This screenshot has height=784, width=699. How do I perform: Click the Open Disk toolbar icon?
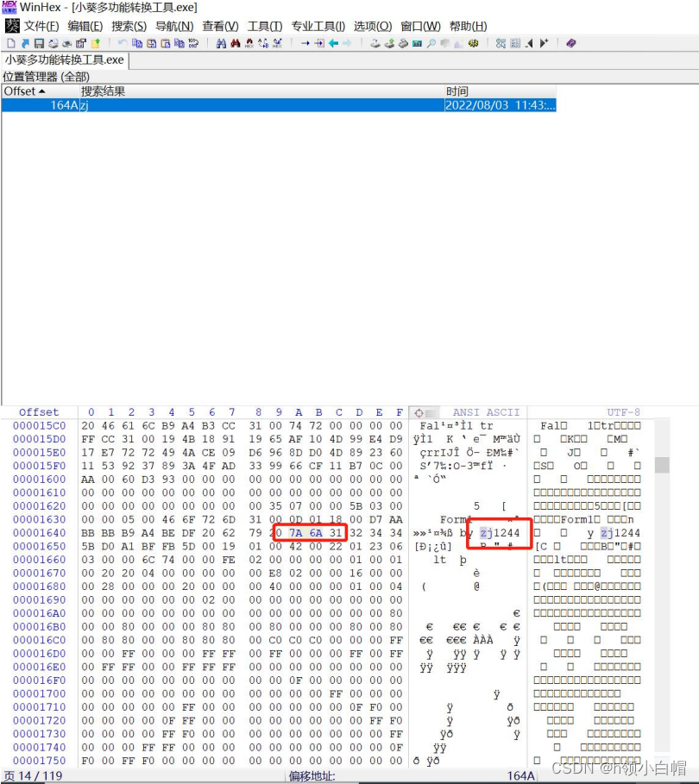(375, 43)
